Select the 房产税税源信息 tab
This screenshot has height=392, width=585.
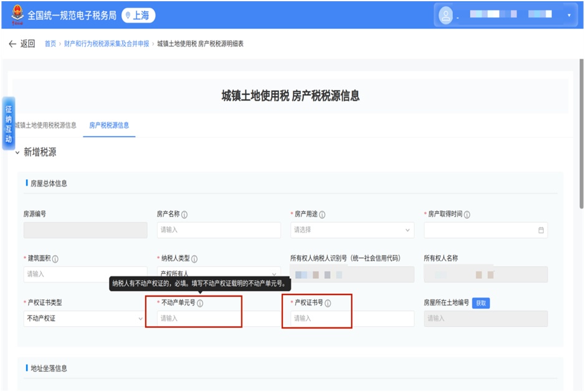click(x=109, y=125)
